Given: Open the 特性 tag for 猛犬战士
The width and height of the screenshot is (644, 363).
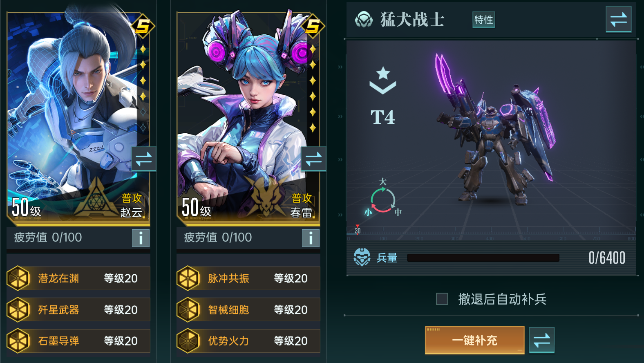Looking at the screenshot, I should point(484,20).
